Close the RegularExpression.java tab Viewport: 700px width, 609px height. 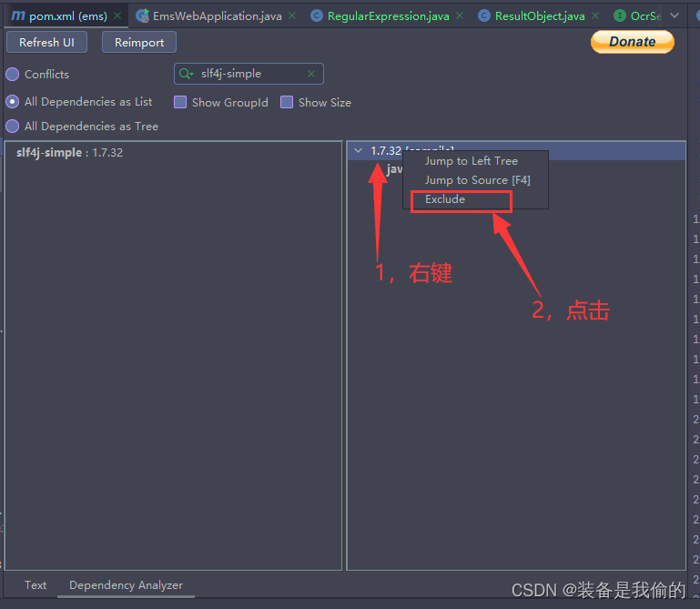pyautogui.click(x=460, y=15)
